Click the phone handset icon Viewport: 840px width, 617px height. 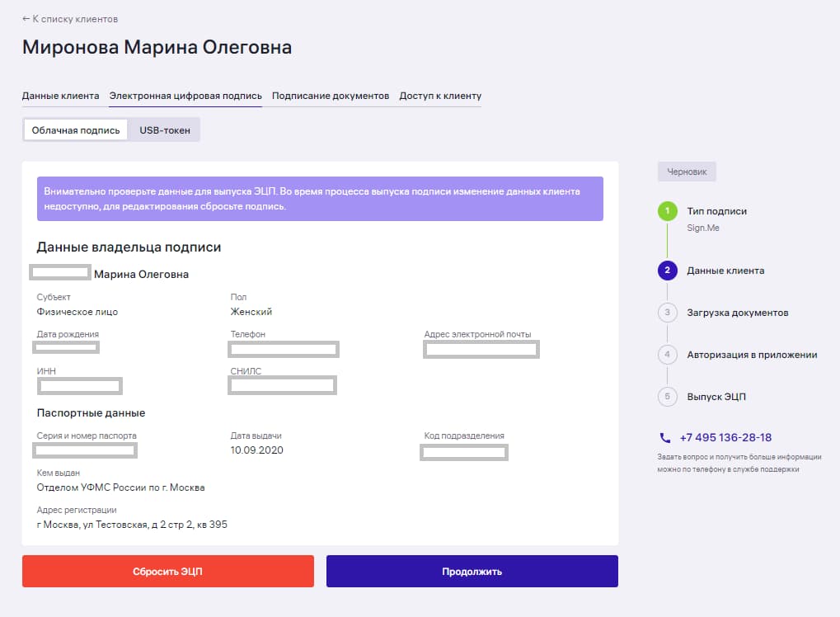[x=665, y=438]
